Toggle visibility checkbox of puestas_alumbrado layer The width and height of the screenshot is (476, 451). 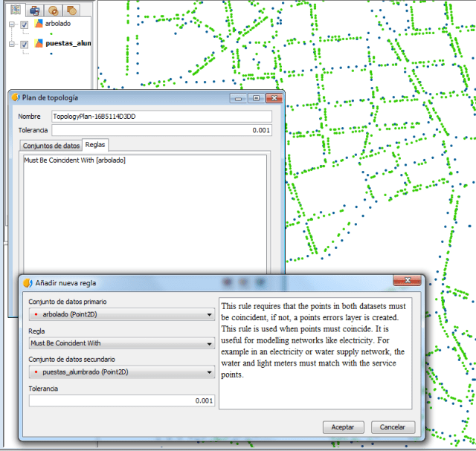point(25,45)
